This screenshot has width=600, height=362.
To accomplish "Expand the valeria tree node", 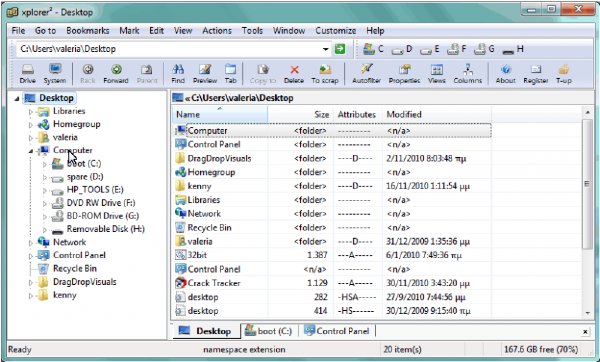I will 31,138.
